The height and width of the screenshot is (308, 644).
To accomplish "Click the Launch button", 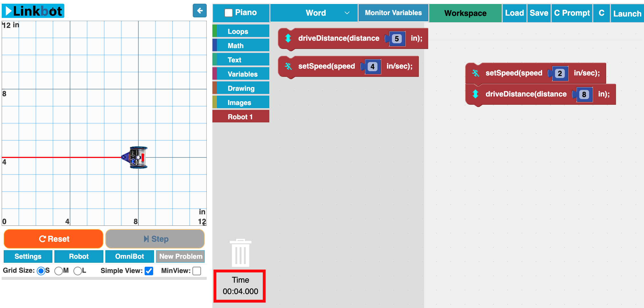I will (627, 13).
